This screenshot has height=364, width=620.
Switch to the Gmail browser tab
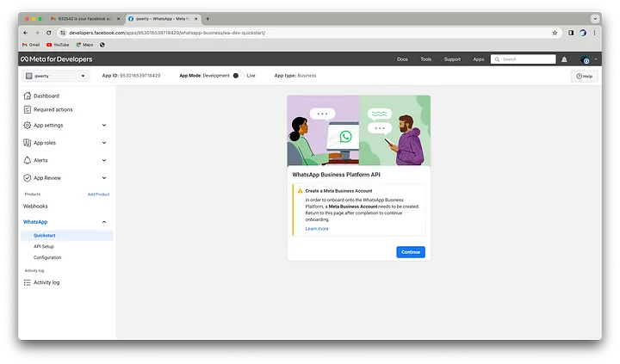point(85,19)
